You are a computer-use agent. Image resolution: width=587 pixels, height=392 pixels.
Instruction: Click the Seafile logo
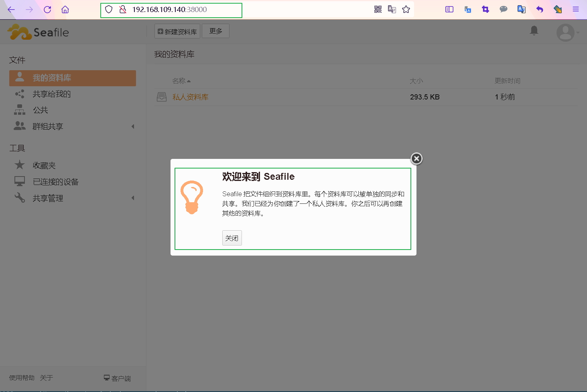click(x=38, y=32)
